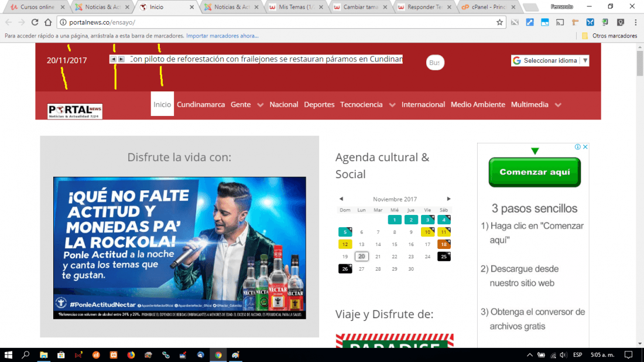644x362 pixels.
Task: Open the Paint app in the taskbar
Action: [235, 354]
